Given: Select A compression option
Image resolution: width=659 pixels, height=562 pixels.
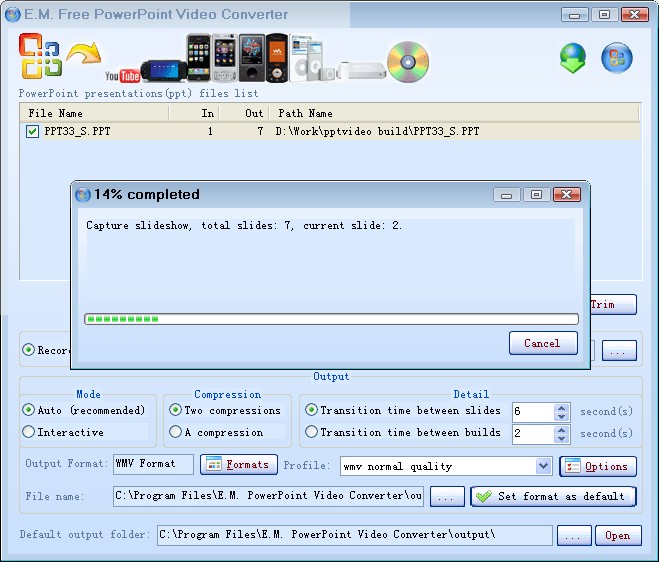Looking at the screenshot, I should coord(176,432).
